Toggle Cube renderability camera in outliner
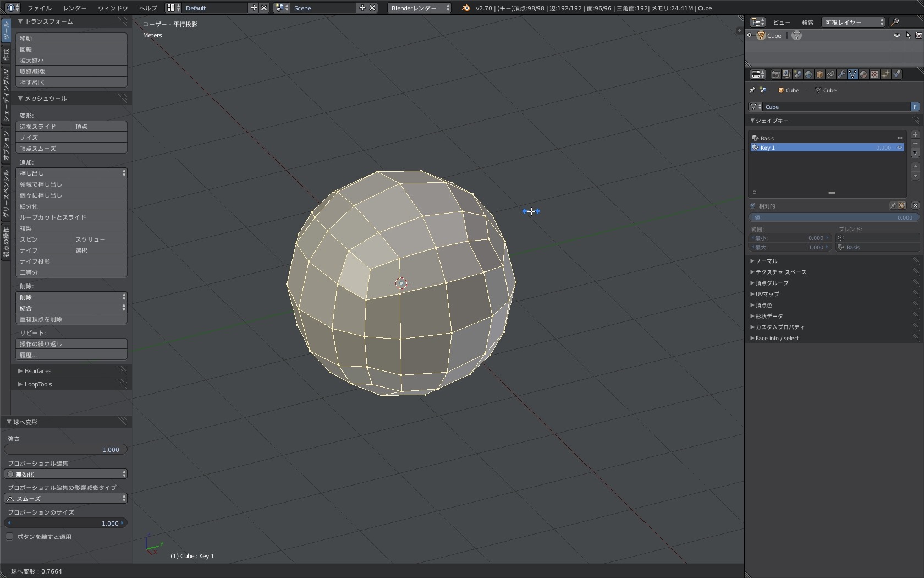 (x=919, y=35)
